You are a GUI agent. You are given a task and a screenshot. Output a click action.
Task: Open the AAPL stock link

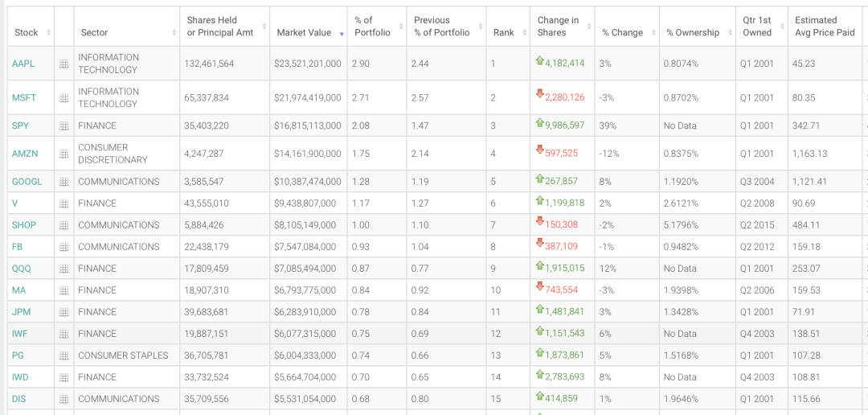pos(23,64)
